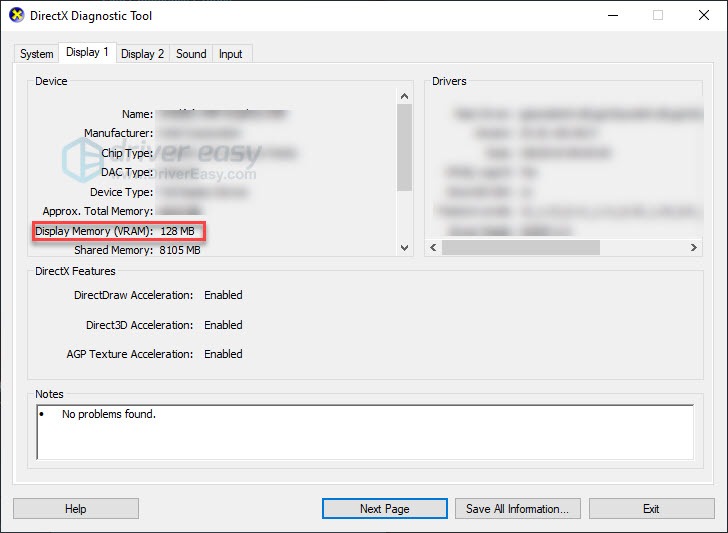Click the Drivers panel scroll right arrow
This screenshot has width=728, height=533.
click(695, 247)
